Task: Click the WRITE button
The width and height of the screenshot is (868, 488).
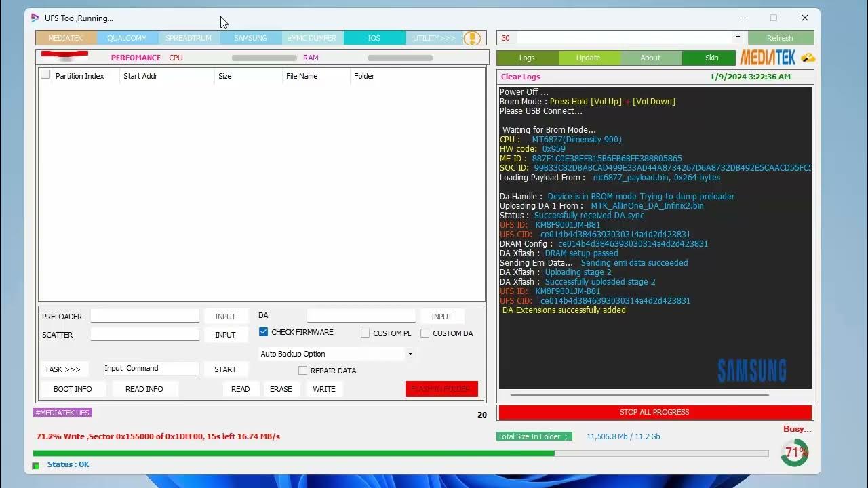Action: click(x=324, y=389)
